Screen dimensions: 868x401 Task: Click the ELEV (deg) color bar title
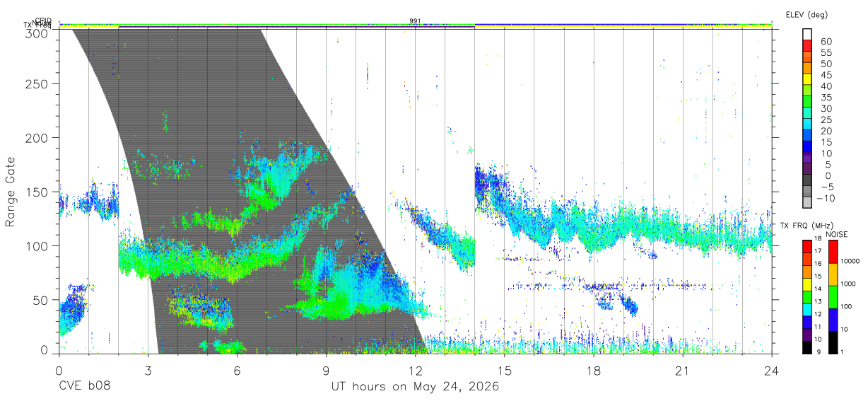click(807, 14)
